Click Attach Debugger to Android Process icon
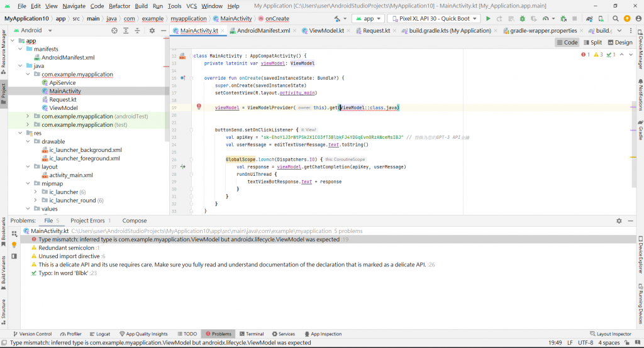 [563, 18]
